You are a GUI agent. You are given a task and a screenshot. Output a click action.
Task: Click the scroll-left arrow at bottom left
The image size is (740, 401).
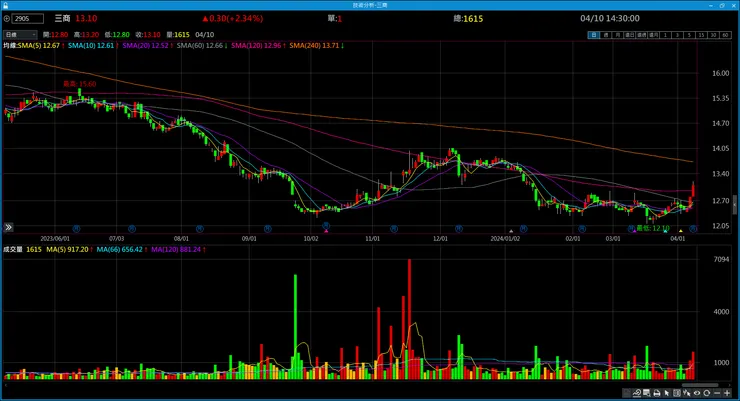point(5,385)
